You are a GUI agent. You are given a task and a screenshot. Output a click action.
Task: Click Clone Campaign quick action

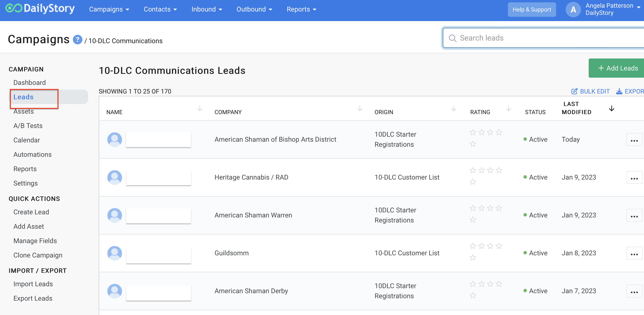tap(38, 255)
